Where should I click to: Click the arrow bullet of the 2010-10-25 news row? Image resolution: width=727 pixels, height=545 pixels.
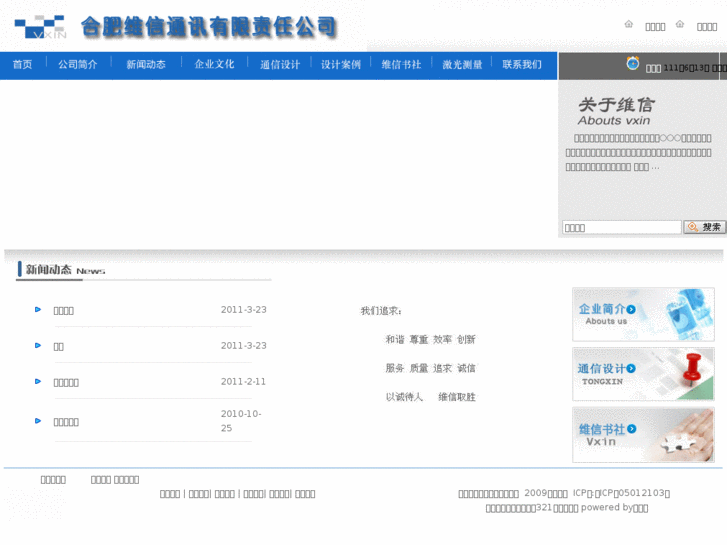pos(38,421)
